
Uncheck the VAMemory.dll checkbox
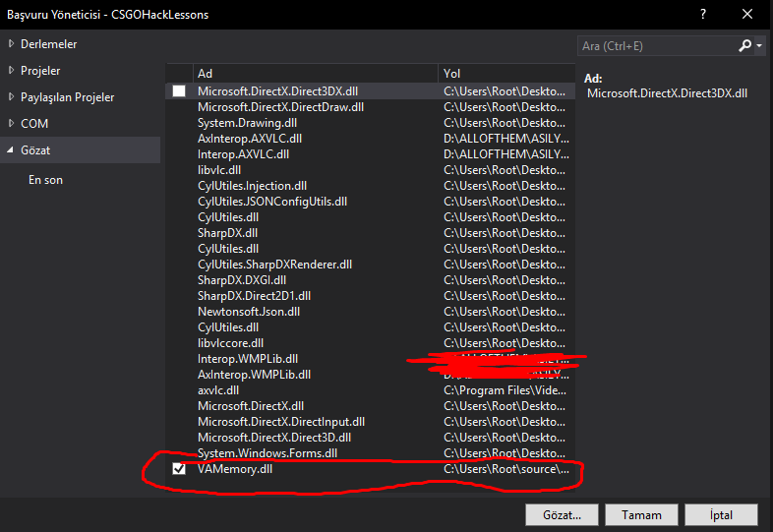pos(179,469)
